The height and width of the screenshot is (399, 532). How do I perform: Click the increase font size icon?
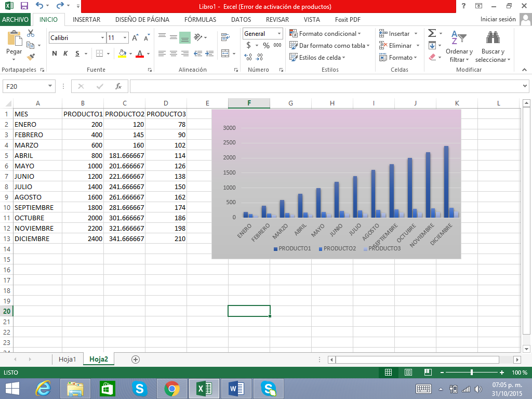click(135, 38)
